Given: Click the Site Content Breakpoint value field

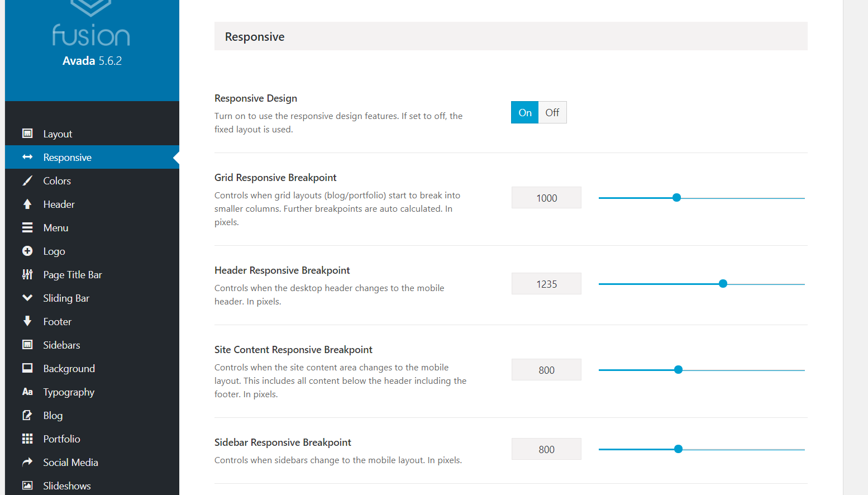Looking at the screenshot, I should pos(546,370).
